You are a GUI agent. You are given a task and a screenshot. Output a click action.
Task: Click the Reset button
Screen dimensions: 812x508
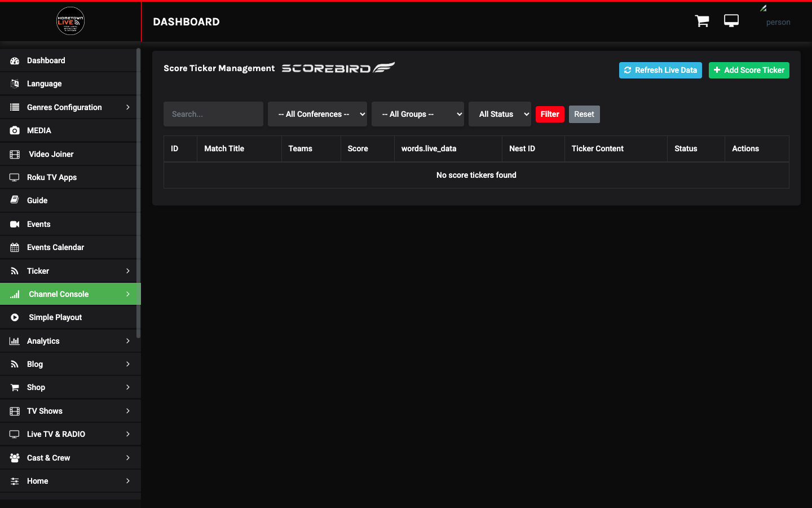(x=584, y=114)
